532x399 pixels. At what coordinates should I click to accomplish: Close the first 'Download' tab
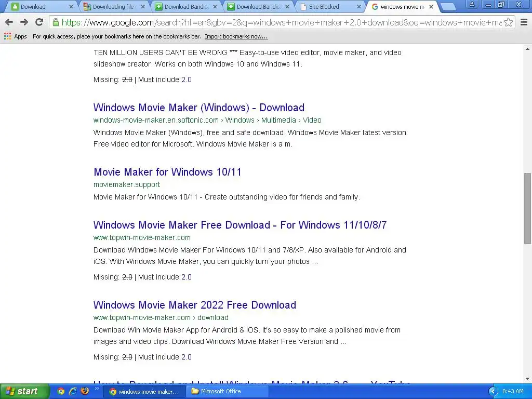tap(71, 7)
